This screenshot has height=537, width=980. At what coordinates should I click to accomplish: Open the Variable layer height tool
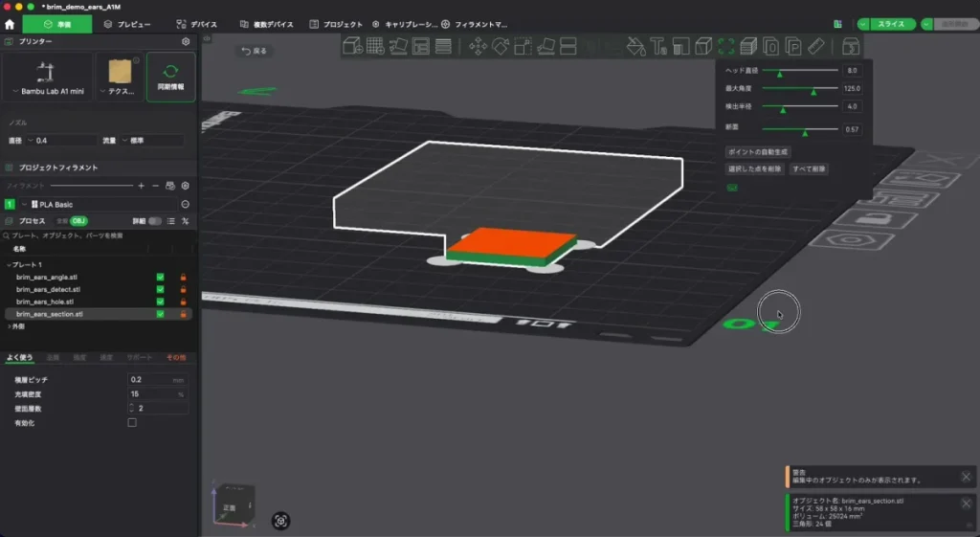tap(443, 46)
